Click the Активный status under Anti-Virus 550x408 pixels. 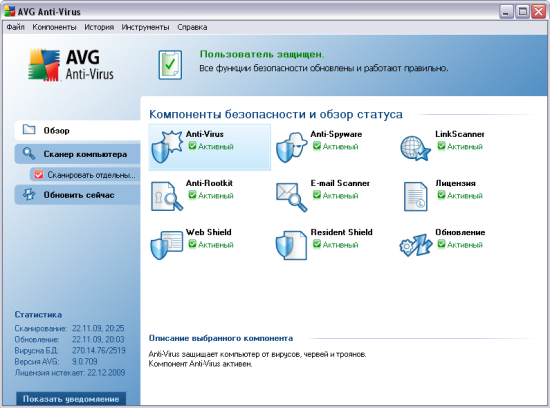coord(211,146)
